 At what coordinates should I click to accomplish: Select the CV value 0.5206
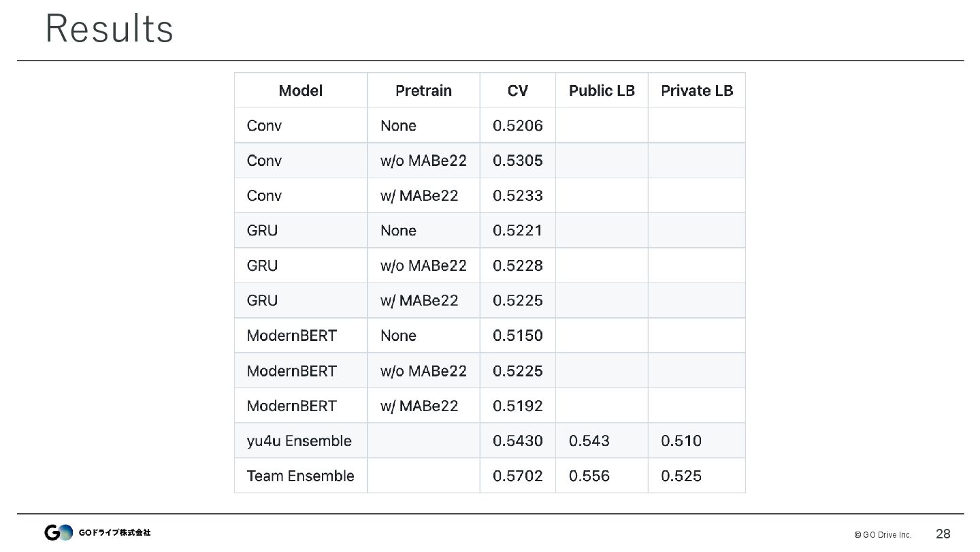coord(517,126)
